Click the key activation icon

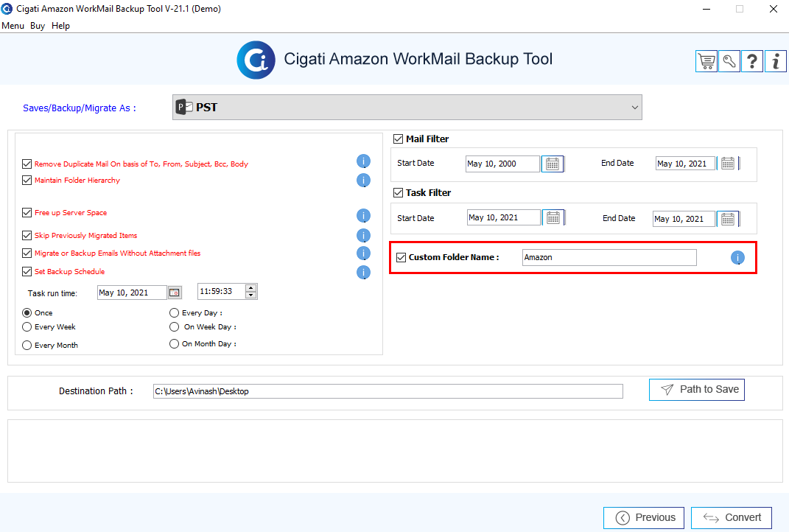pos(729,61)
